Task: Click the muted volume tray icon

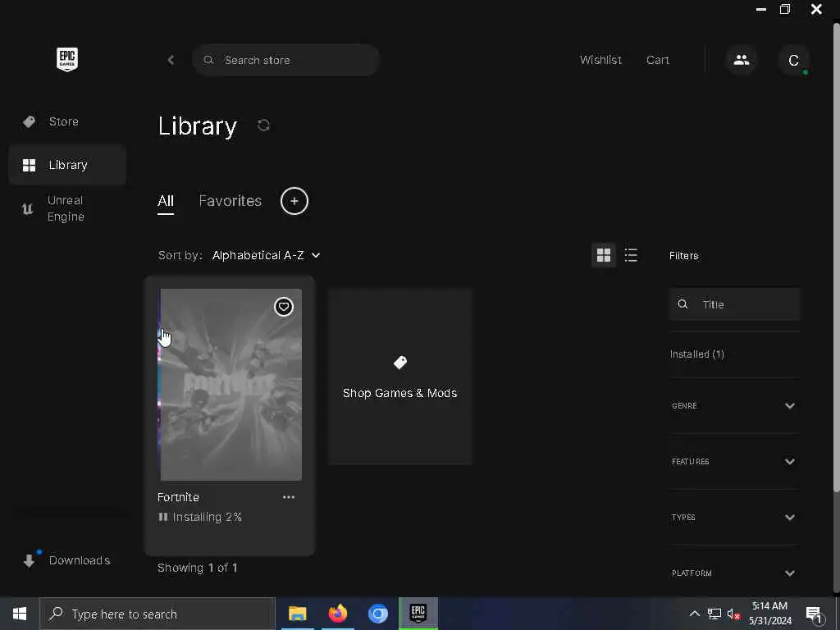Action: pos(733,614)
